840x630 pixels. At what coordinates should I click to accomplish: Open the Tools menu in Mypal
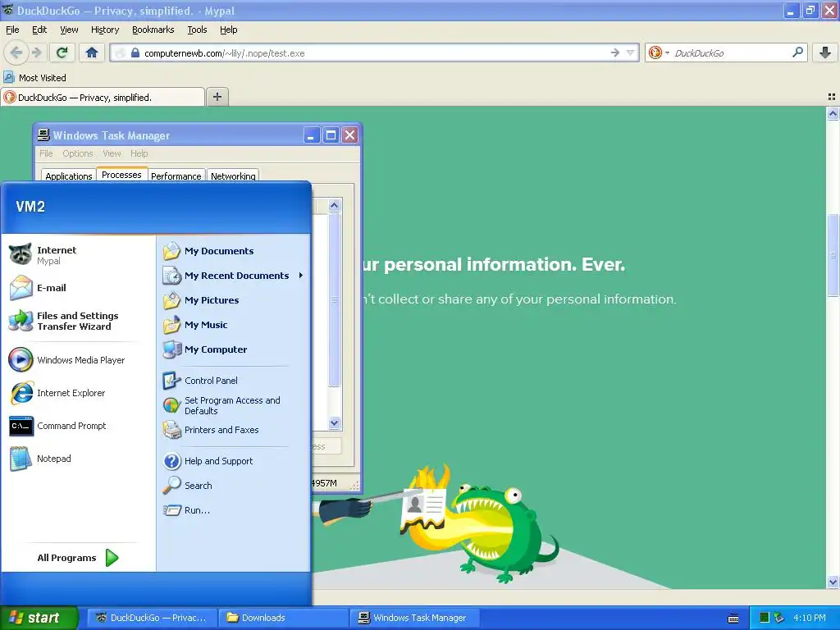[x=197, y=30]
